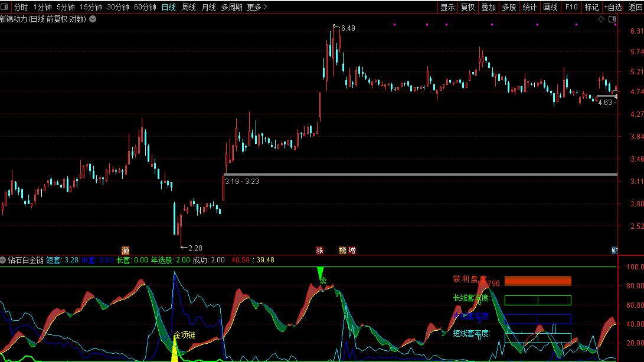Image resolution: width=644 pixels, height=362 pixels.
Task: Click the 画线 drawing tool button
Action: (x=550, y=7)
